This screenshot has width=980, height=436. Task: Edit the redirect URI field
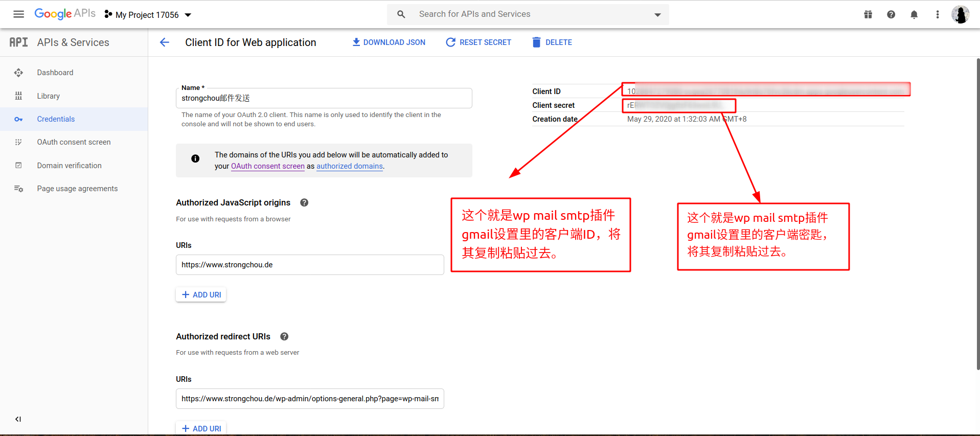click(x=310, y=399)
